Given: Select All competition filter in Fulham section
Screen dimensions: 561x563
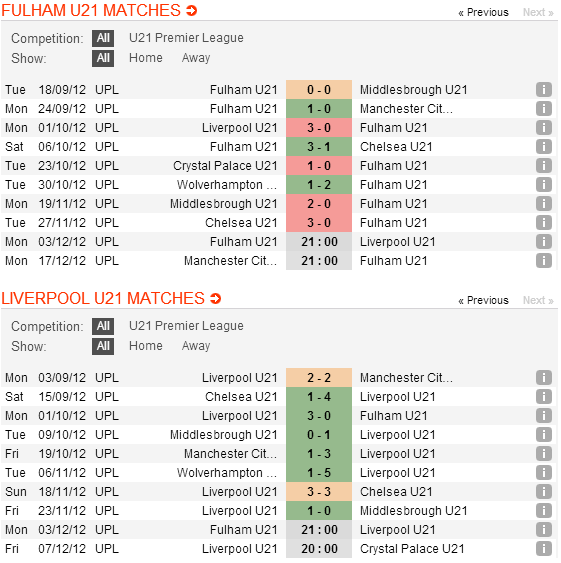Looking at the screenshot, I should pos(103,38).
